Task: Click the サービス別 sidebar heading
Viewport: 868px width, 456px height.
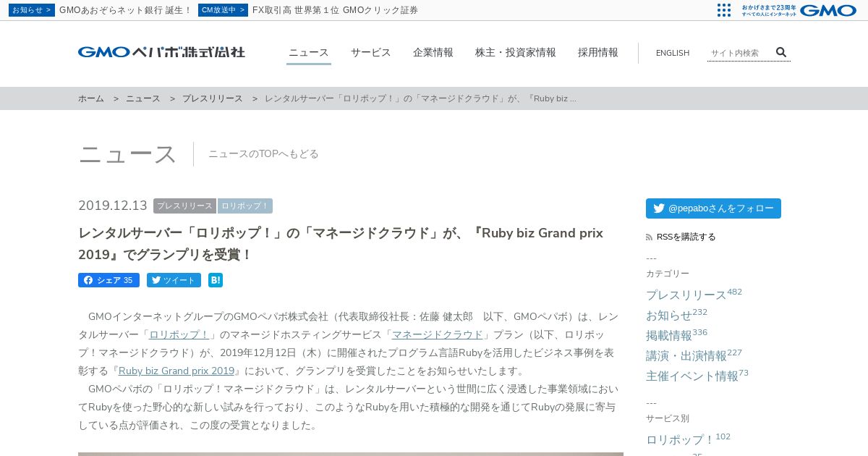Action: 668,418
